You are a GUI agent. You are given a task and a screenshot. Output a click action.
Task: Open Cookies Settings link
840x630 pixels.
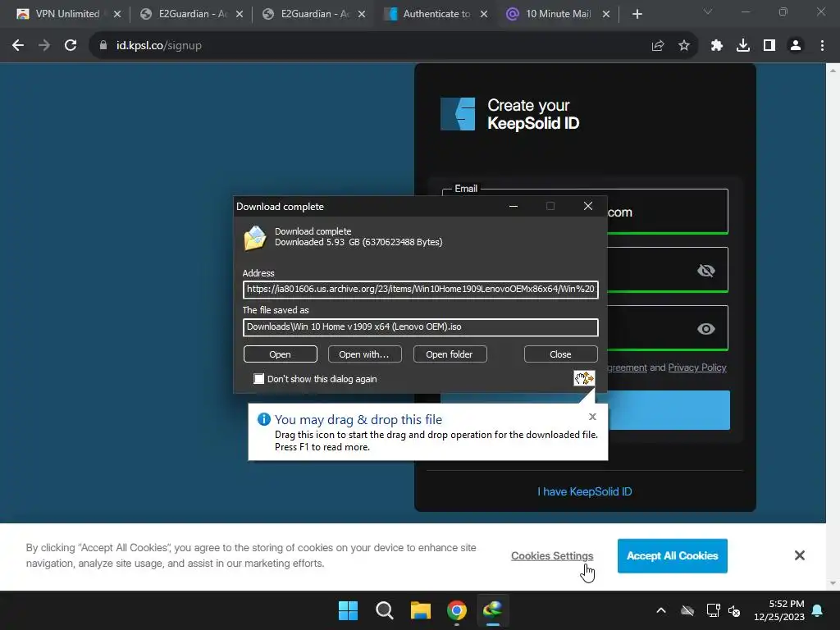pyautogui.click(x=552, y=555)
